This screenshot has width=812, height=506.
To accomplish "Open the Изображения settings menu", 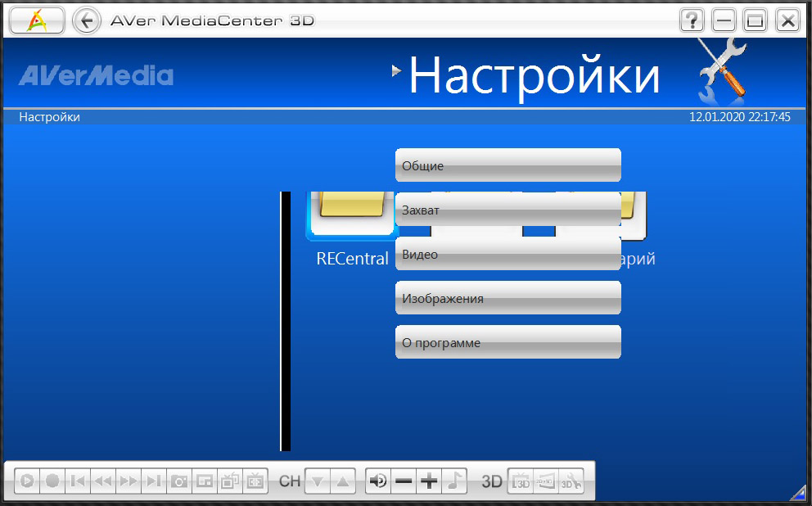I will coord(508,298).
